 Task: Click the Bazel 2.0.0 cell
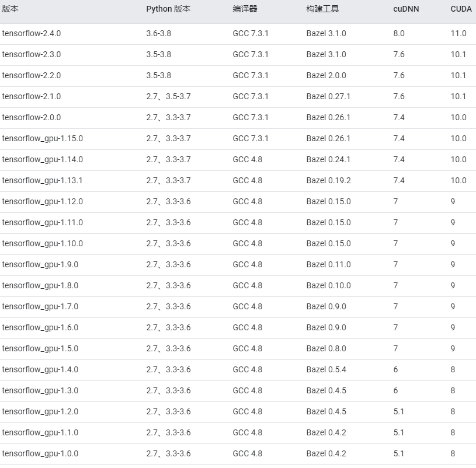coord(326,75)
